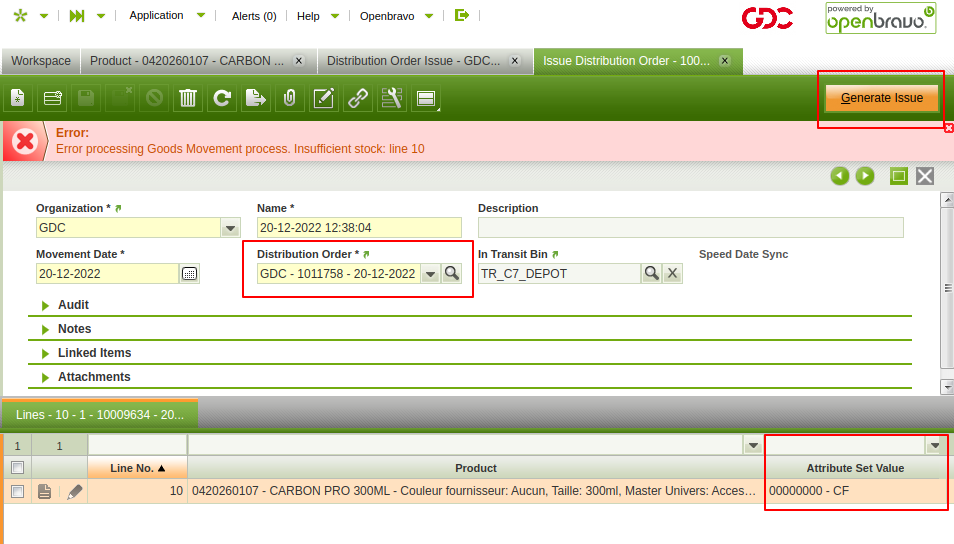
Task: Expand the Audit section
Action: (x=73, y=305)
